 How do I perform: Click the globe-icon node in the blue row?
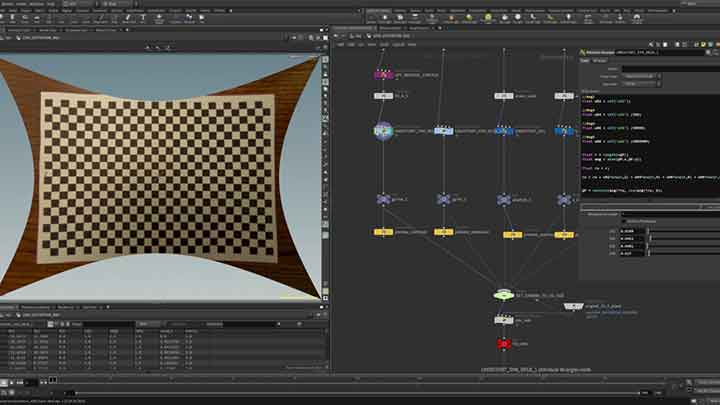click(383, 130)
